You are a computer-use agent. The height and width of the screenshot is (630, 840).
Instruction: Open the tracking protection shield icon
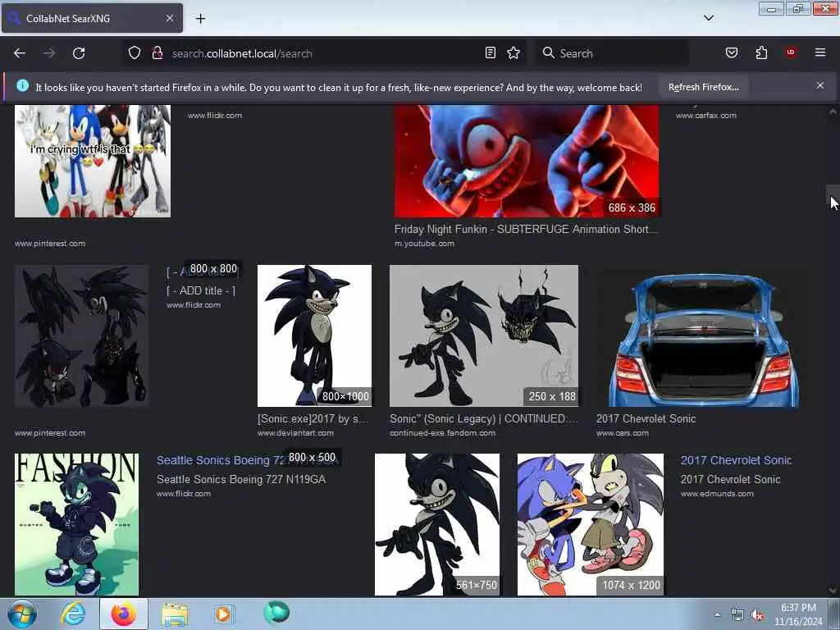pos(135,53)
